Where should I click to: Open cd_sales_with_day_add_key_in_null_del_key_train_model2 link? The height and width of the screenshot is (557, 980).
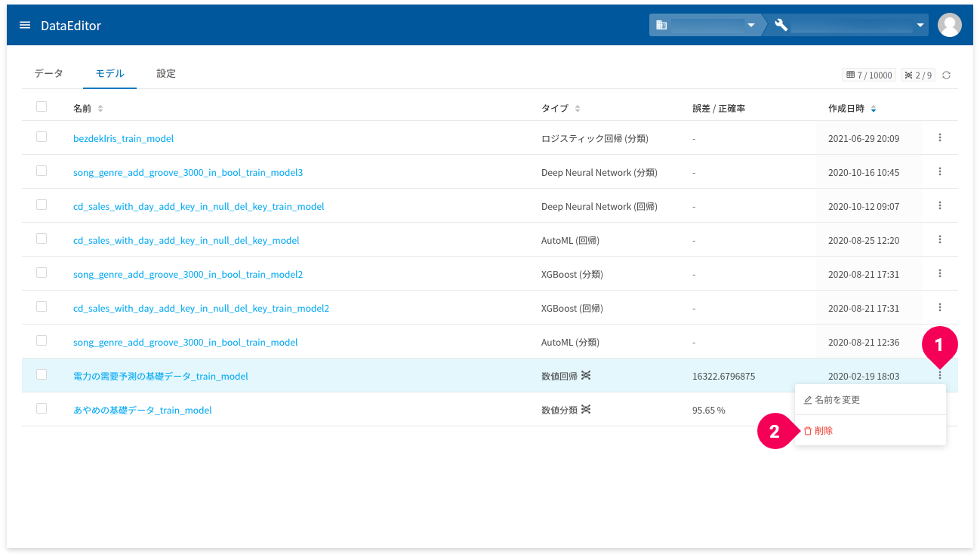[x=201, y=308]
